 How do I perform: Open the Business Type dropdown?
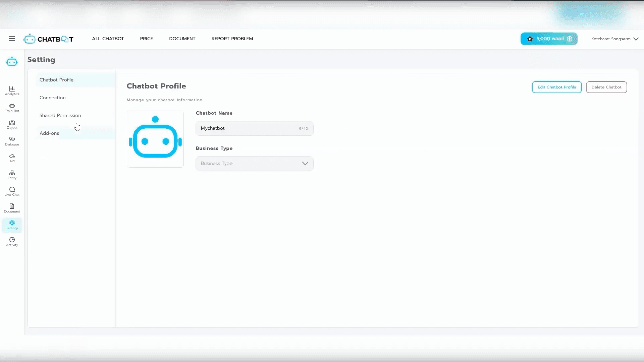click(255, 164)
